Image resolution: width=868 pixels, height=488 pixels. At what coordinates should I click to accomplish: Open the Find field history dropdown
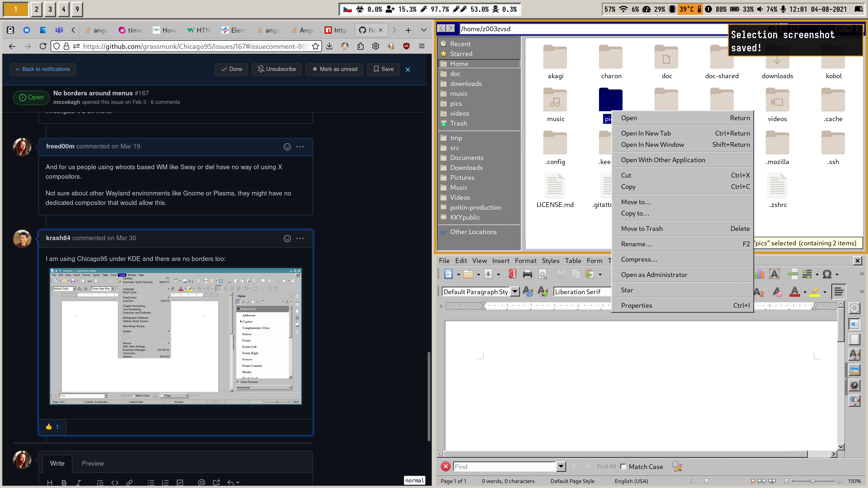coord(561,467)
